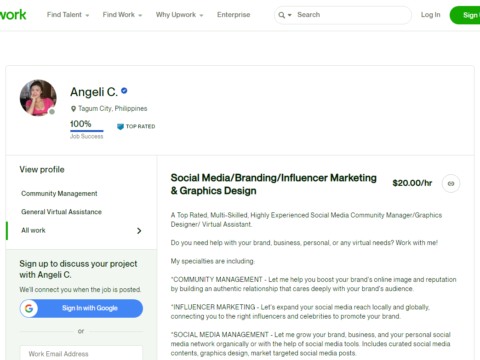Open the search type dropdown arrow
Screen dimensions: 480x360
tap(290, 15)
